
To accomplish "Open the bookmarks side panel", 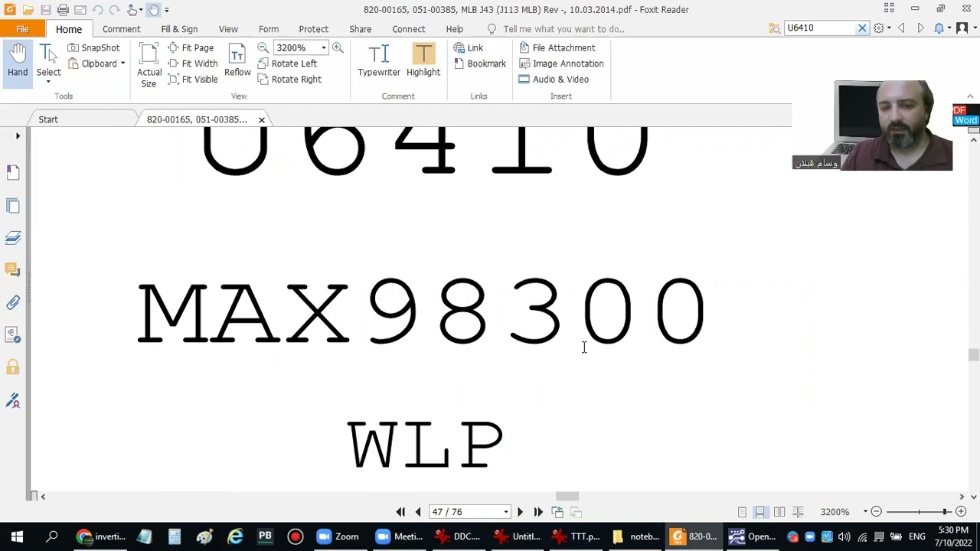I will tap(13, 172).
